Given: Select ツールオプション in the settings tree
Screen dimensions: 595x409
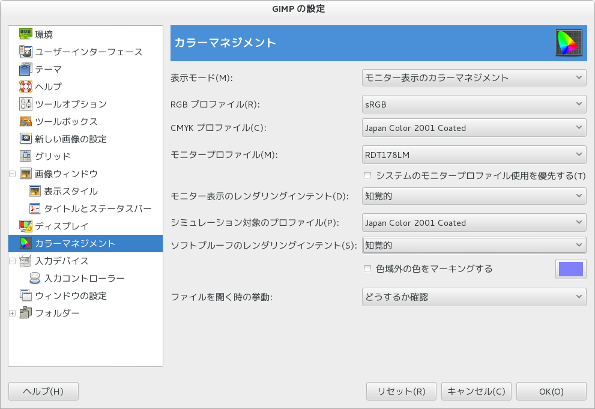Looking at the screenshot, I should point(71,104).
